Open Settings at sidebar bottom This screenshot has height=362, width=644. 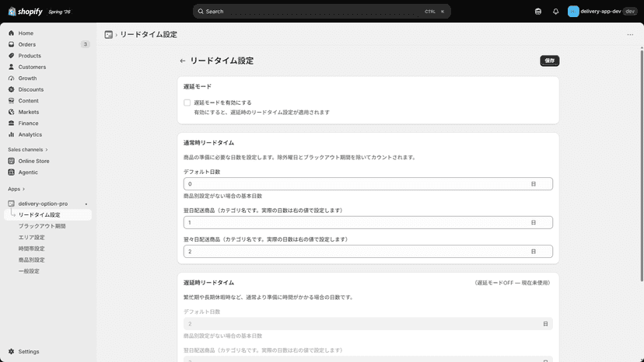pos(29,352)
